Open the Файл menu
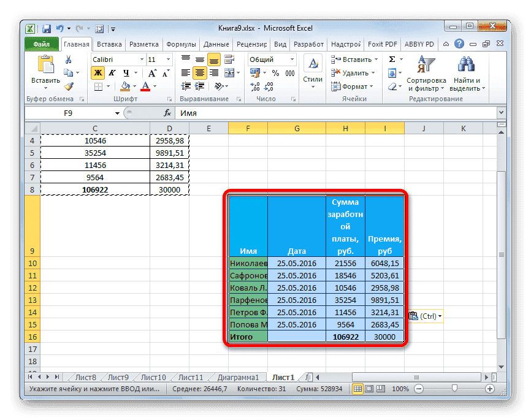 coord(40,44)
